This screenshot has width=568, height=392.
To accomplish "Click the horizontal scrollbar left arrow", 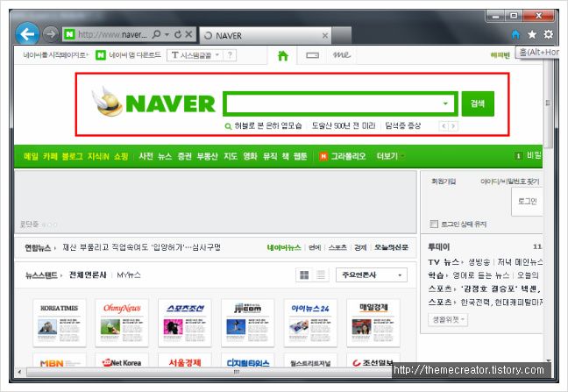I will point(19,372).
